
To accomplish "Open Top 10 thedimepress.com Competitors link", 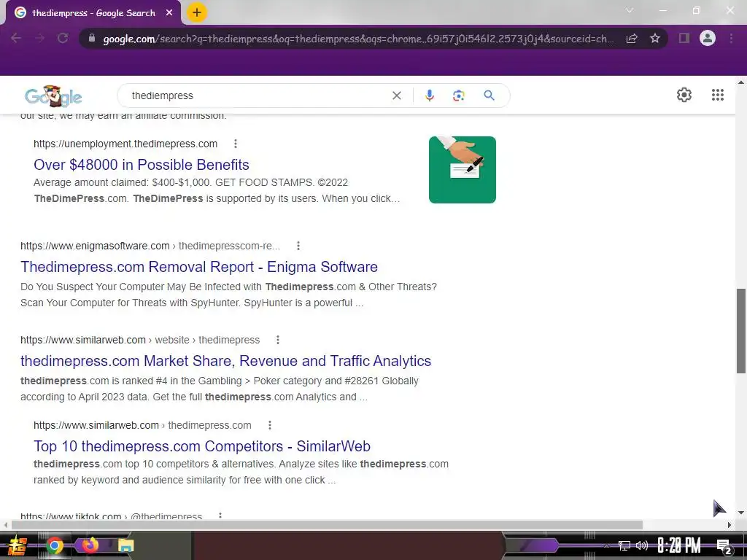I will tap(202, 446).
